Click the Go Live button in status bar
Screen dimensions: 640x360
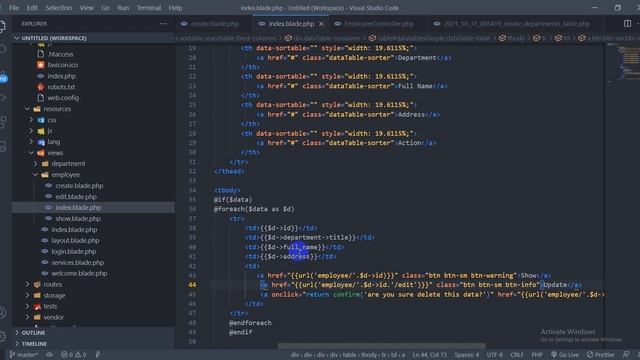[564, 355]
